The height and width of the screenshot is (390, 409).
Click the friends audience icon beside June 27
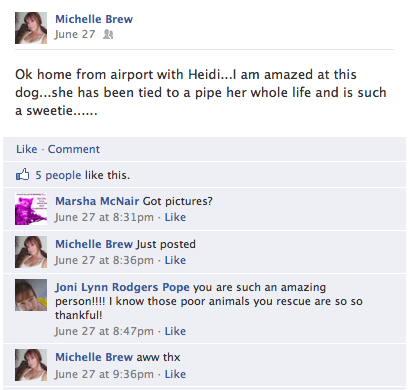pyautogui.click(x=108, y=34)
